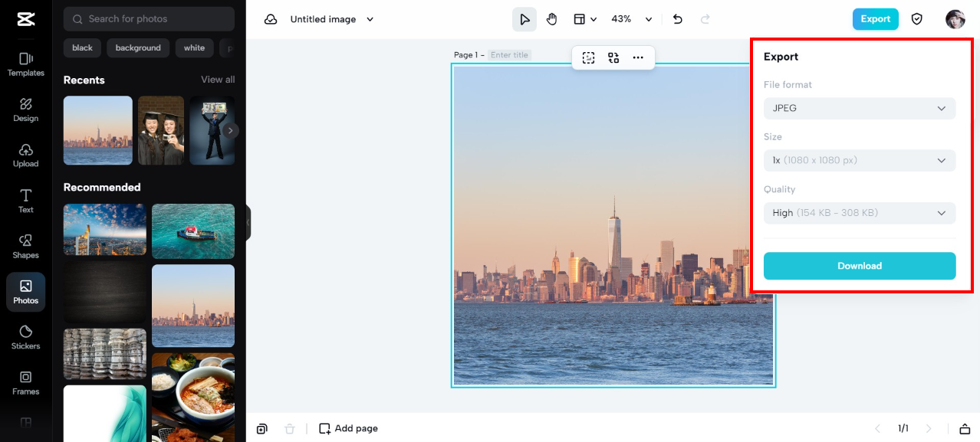The image size is (980, 442).
Task: Choose the recommended dark texture photo
Action: (x=105, y=293)
